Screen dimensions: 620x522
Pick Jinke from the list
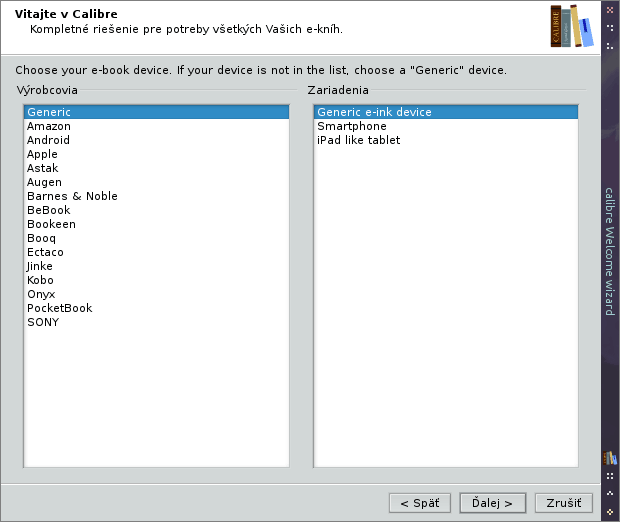pyautogui.click(x=157, y=266)
